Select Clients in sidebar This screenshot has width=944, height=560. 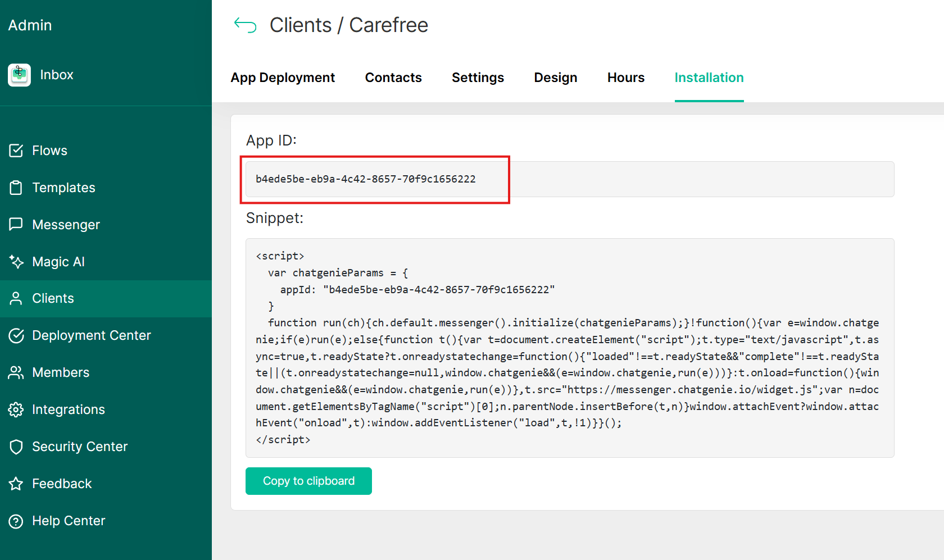tap(106, 298)
